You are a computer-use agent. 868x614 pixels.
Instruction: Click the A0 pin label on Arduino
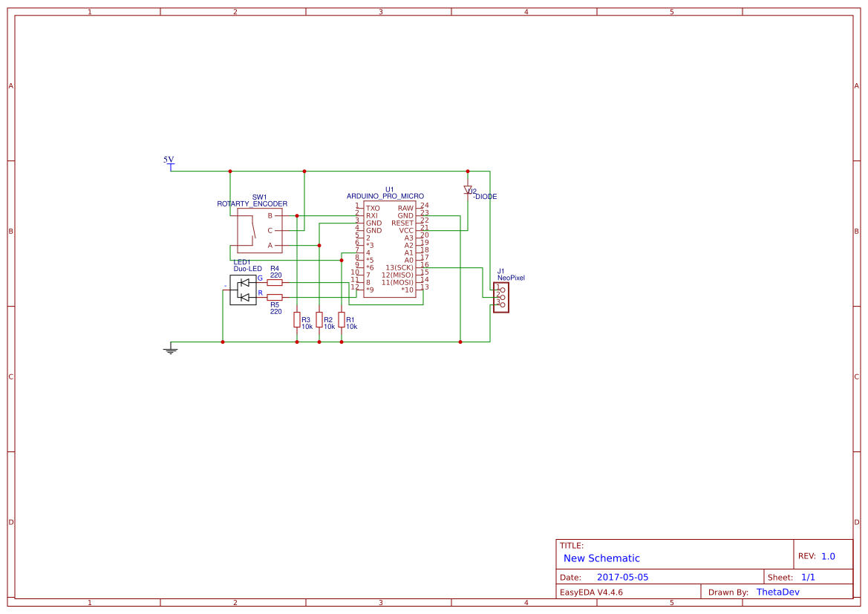[409, 260]
